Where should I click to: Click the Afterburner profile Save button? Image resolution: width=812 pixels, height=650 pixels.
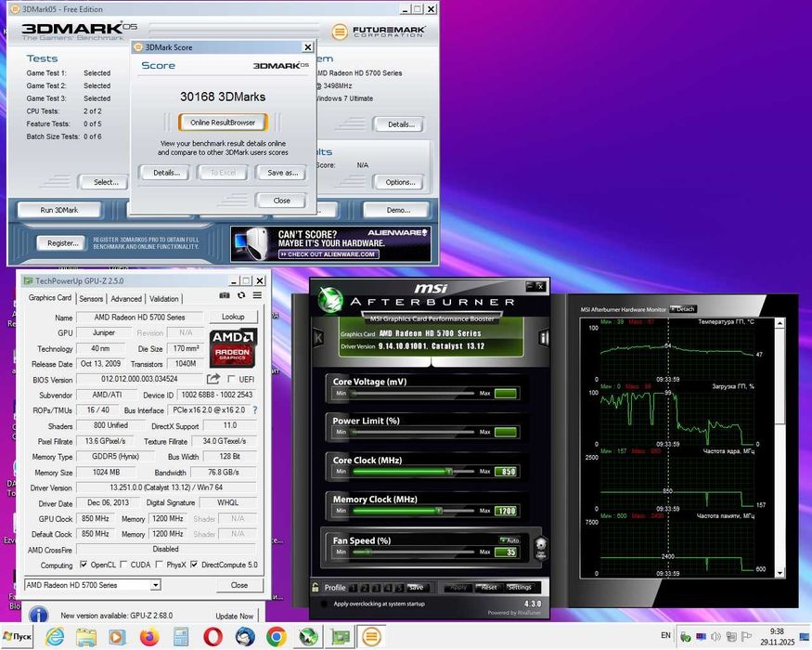(x=416, y=587)
